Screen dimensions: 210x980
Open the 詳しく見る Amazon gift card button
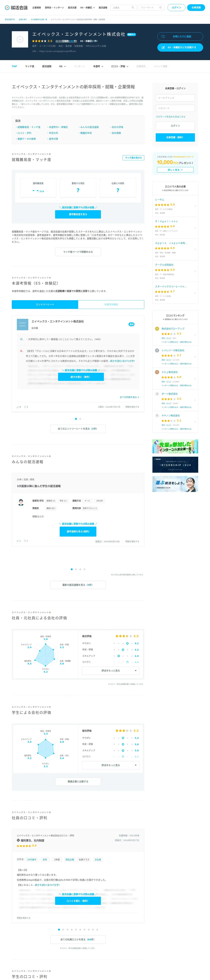click(x=175, y=170)
